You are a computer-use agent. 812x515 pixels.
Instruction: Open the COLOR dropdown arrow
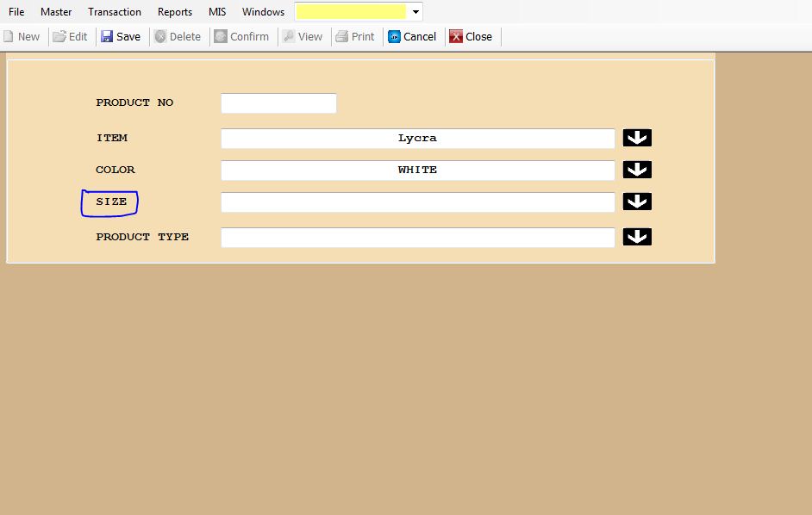pos(637,170)
